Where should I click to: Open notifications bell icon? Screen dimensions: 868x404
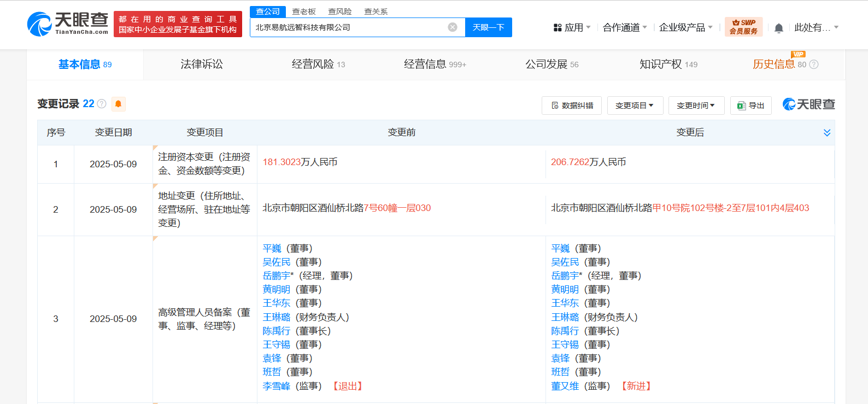tap(779, 28)
